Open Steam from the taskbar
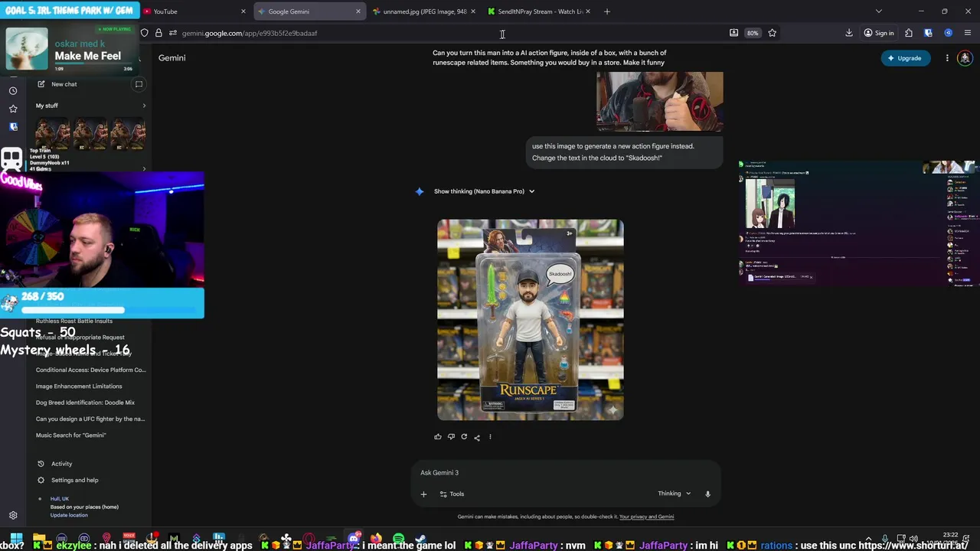Viewport: 980px width, 551px height. click(x=420, y=539)
